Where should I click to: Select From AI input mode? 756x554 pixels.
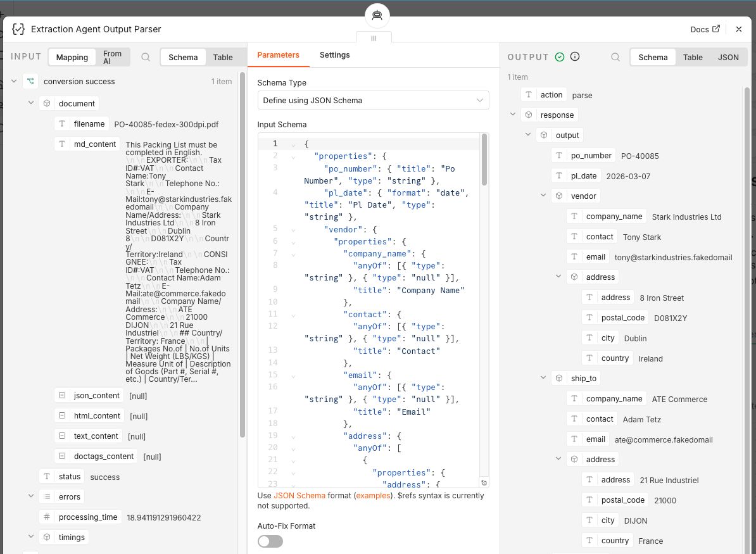pos(112,58)
